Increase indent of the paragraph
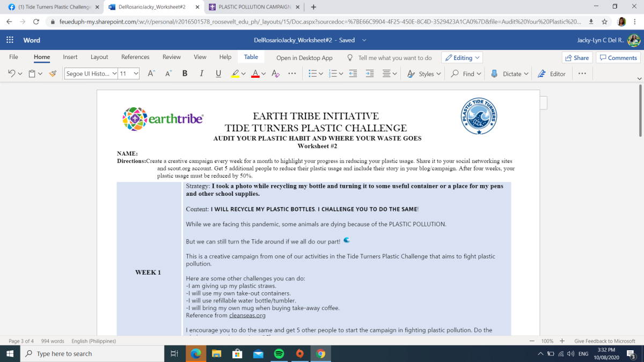 (370, 74)
